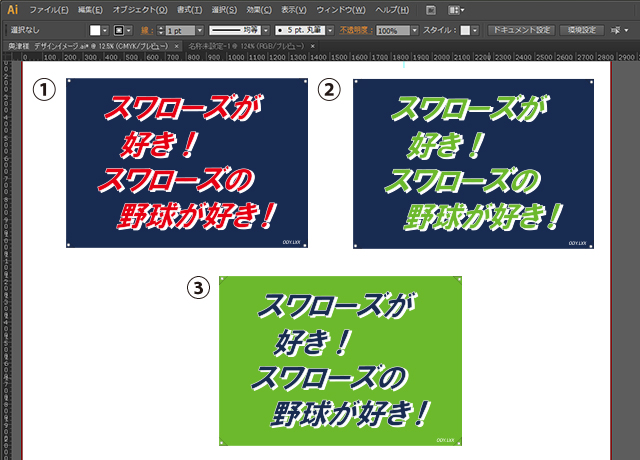This screenshot has height=460, width=640.
Task: Select the green-text navy banner design 2
Action: (473, 164)
